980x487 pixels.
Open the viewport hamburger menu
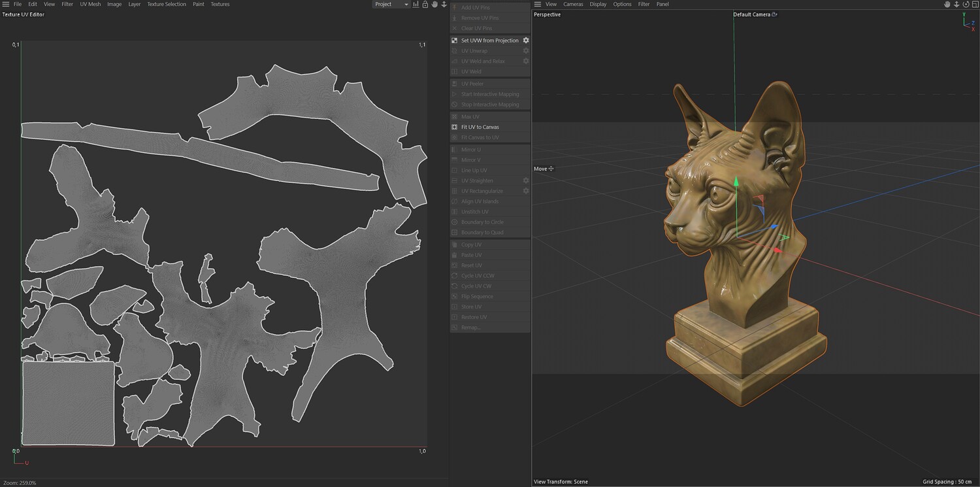[x=538, y=4]
